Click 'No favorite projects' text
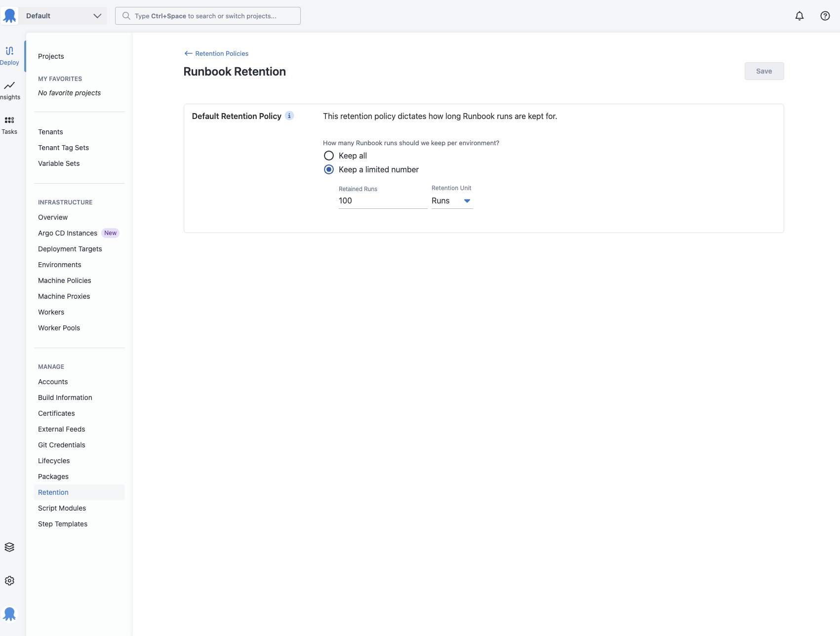Viewport: 840px width, 636px height. 70,93
